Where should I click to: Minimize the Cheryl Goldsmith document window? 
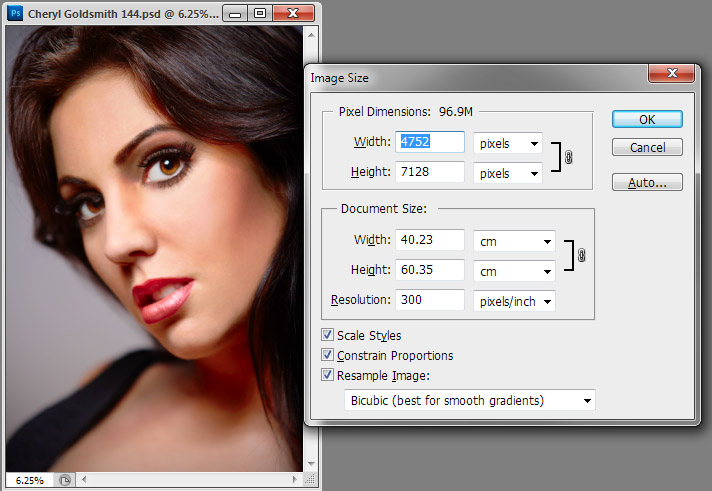tap(235, 14)
